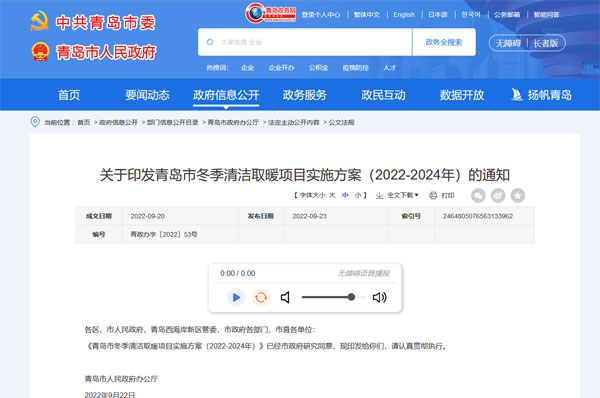Click 打印 to print the page
The height and width of the screenshot is (398, 600).
(x=448, y=196)
